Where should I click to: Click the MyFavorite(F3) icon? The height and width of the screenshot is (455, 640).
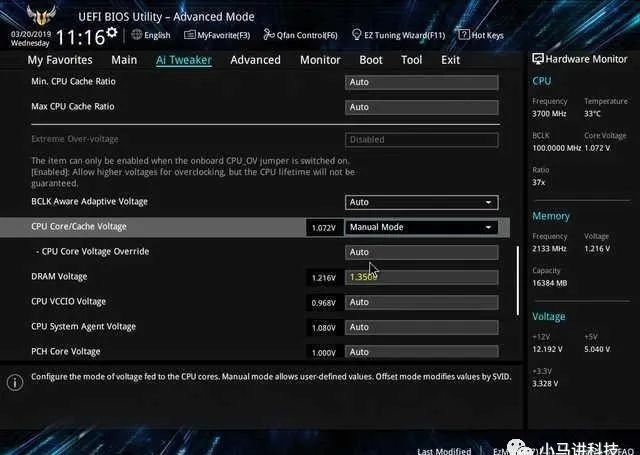coord(189,35)
